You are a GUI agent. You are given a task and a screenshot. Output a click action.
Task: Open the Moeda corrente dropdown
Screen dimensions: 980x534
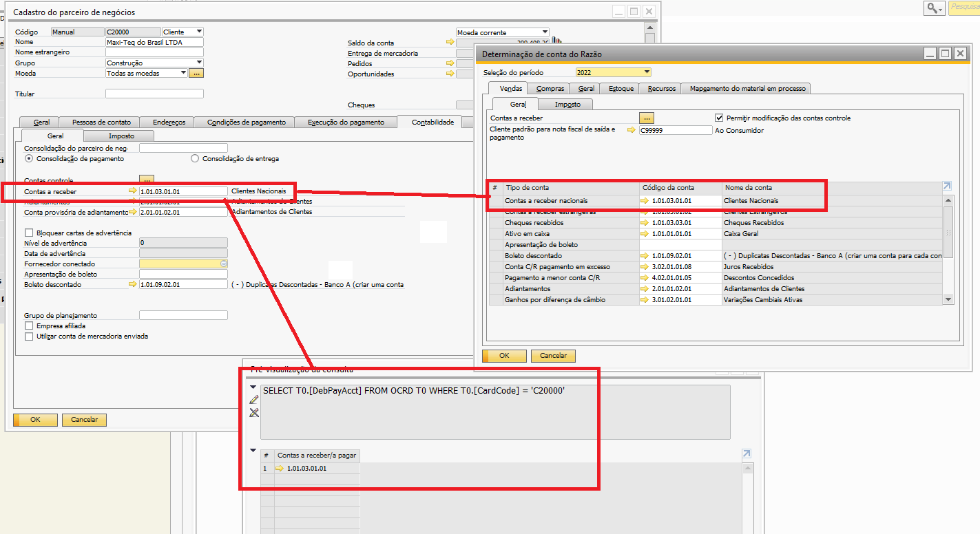tap(545, 32)
